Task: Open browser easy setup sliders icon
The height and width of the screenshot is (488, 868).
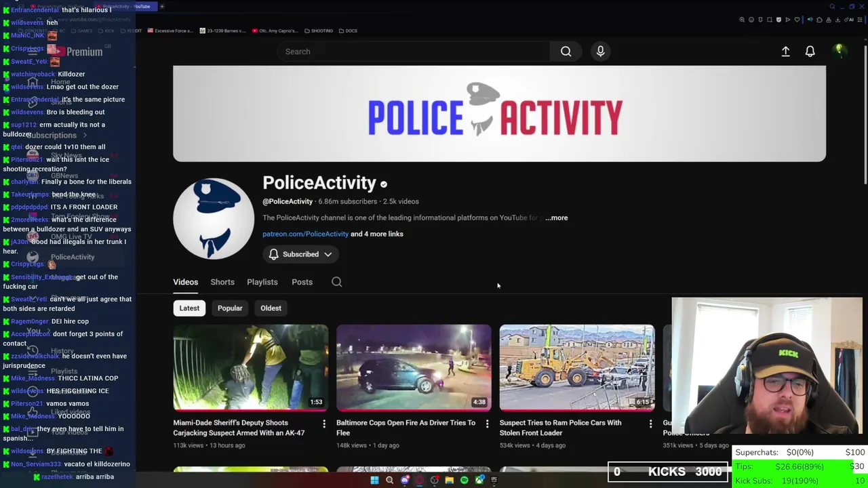Action: 859,20
